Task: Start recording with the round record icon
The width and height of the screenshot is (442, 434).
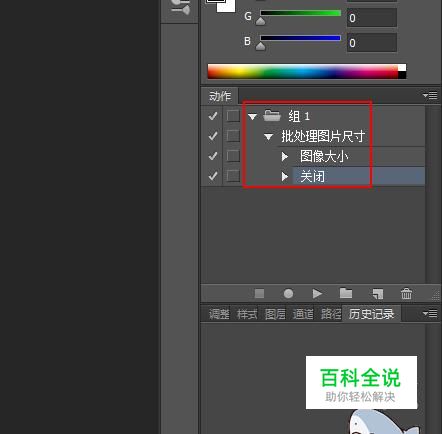Action: coord(288,294)
